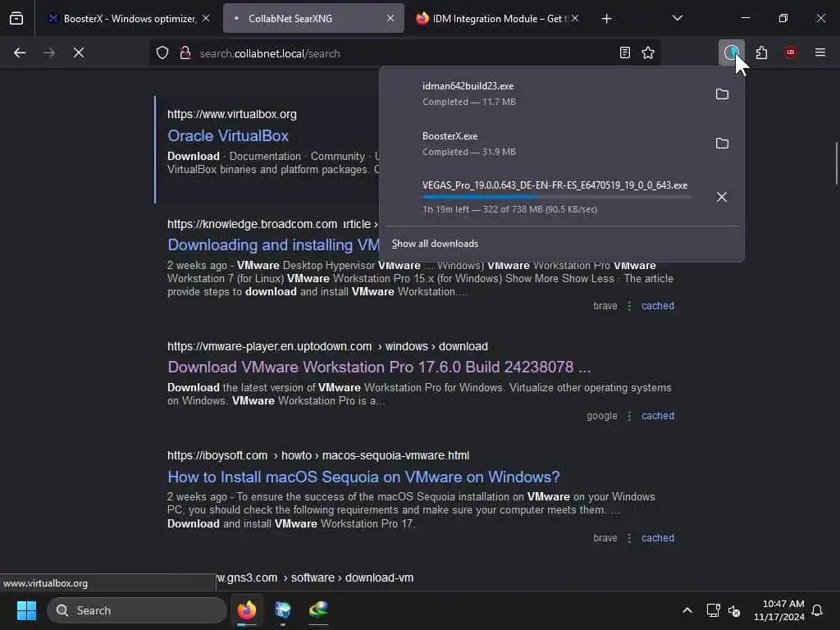Open cached copy of iboysoft result

(658, 538)
